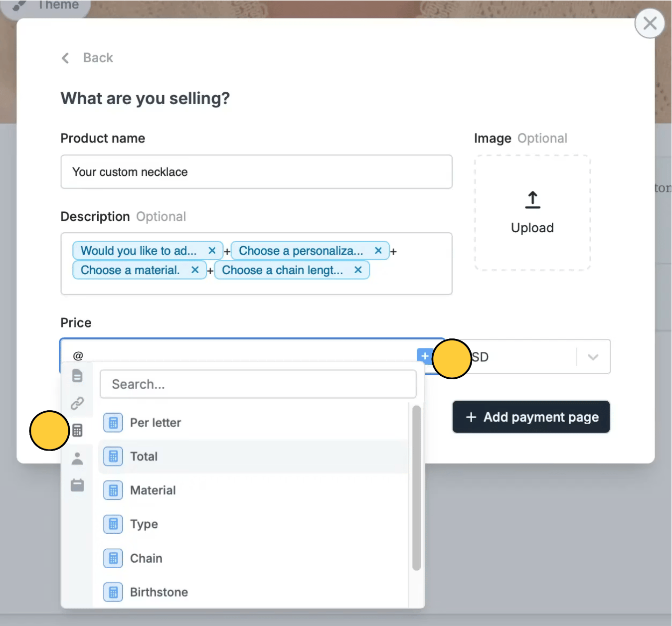Screen dimensions: 672x626
Task: Remove the 'Choose a personaliza...' tag
Action: click(x=378, y=251)
